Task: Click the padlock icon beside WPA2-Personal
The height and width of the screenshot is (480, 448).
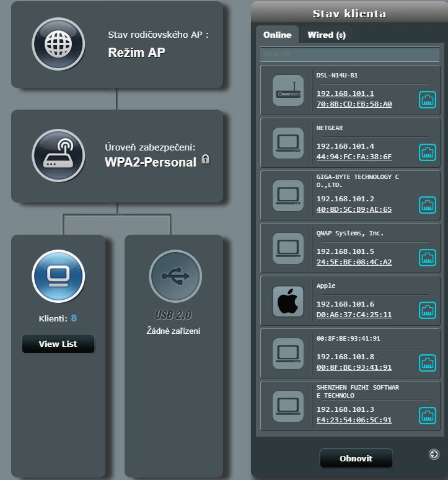Action: click(206, 159)
